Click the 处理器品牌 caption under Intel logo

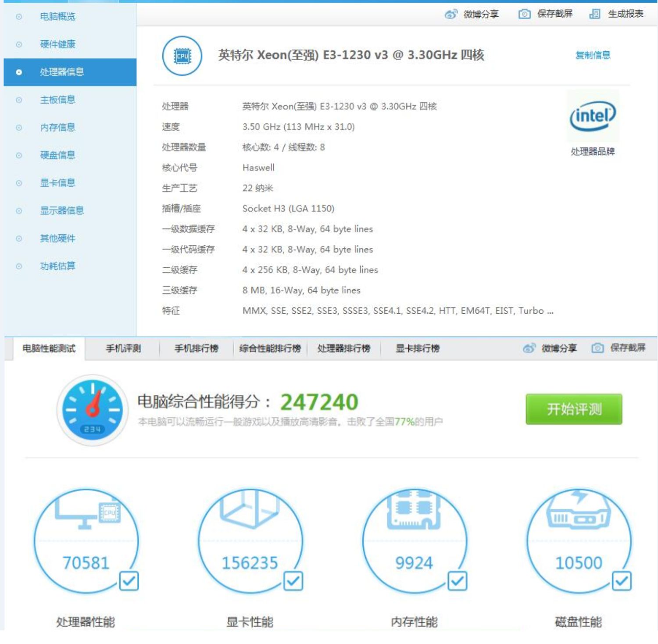tap(593, 152)
